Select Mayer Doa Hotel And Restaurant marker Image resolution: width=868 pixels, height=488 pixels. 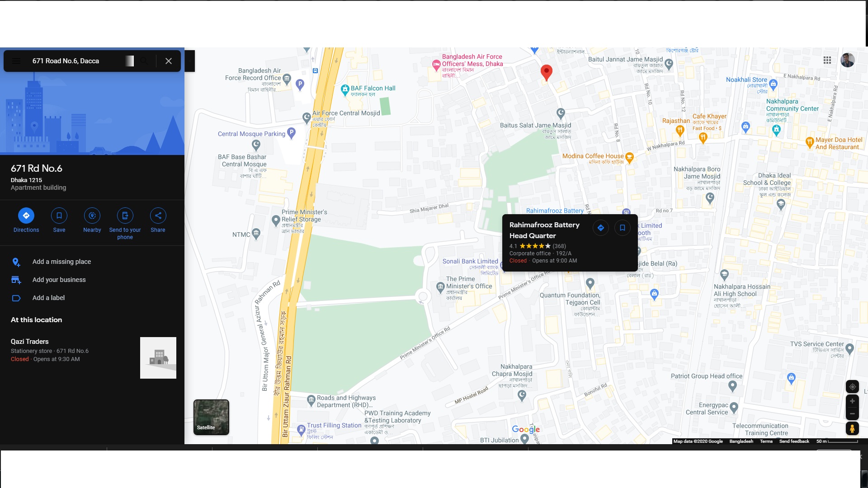[810, 142]
